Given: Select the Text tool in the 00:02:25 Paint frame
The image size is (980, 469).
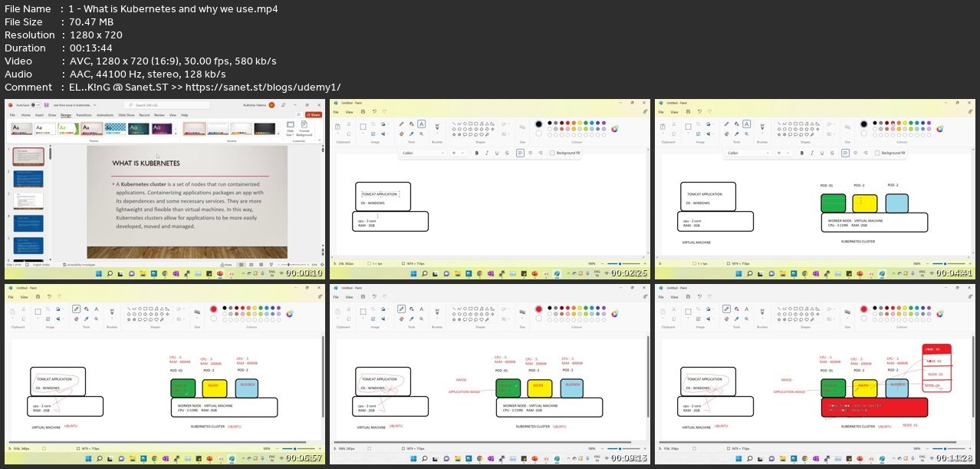Looking at the screenshot, I should pyautogui.click(x=422, y=124).
